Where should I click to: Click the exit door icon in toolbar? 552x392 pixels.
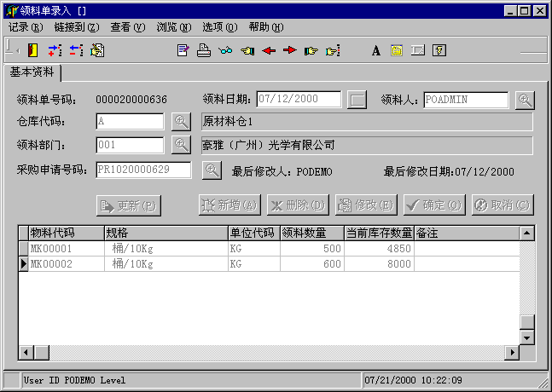pos(33,50)
